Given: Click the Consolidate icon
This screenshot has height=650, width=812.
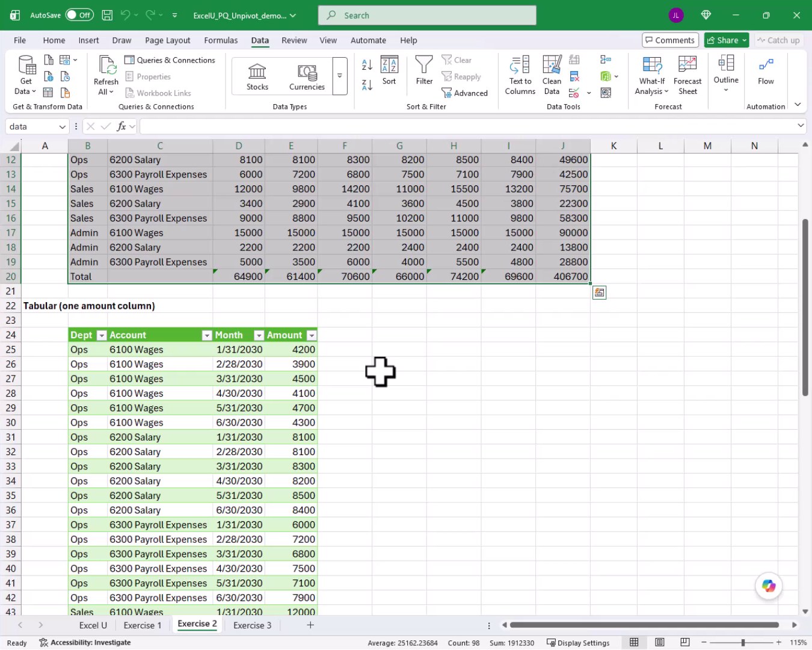Looking at the screenshot, I should coord(606,60).
